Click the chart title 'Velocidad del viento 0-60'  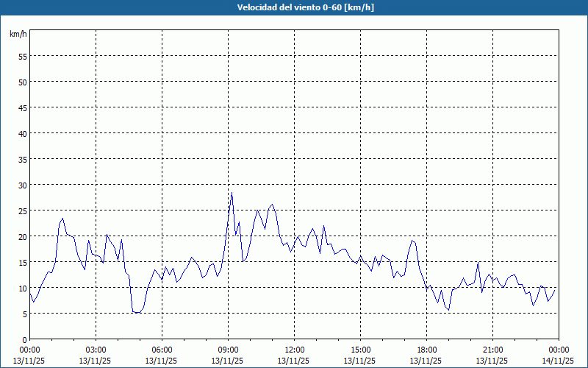point(294,7)
